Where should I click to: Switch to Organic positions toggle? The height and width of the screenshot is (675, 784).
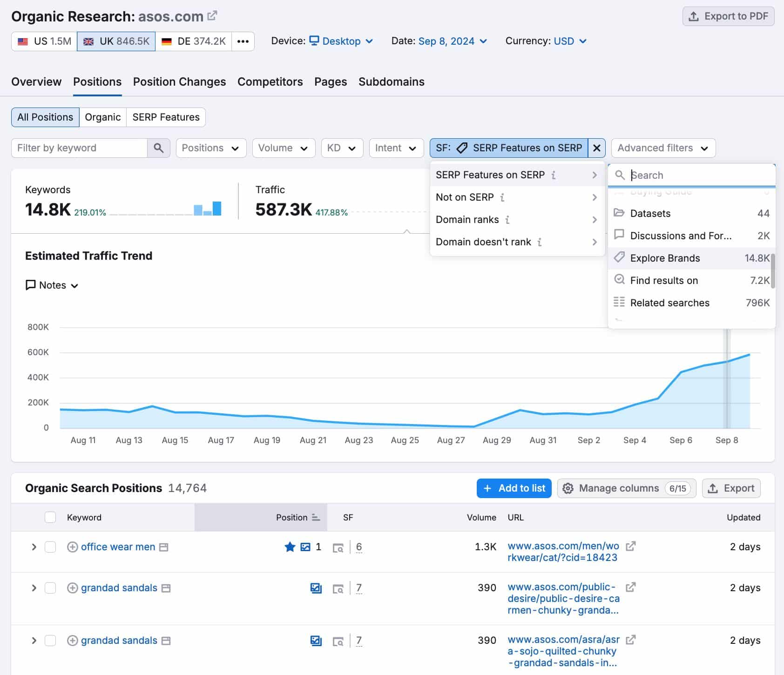[x=103, y=117]
